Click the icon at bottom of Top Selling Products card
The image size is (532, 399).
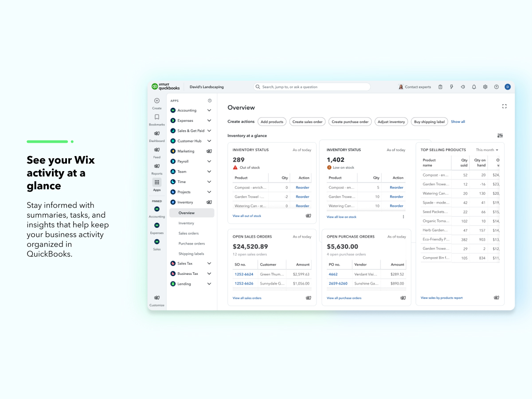pos(497,298)
